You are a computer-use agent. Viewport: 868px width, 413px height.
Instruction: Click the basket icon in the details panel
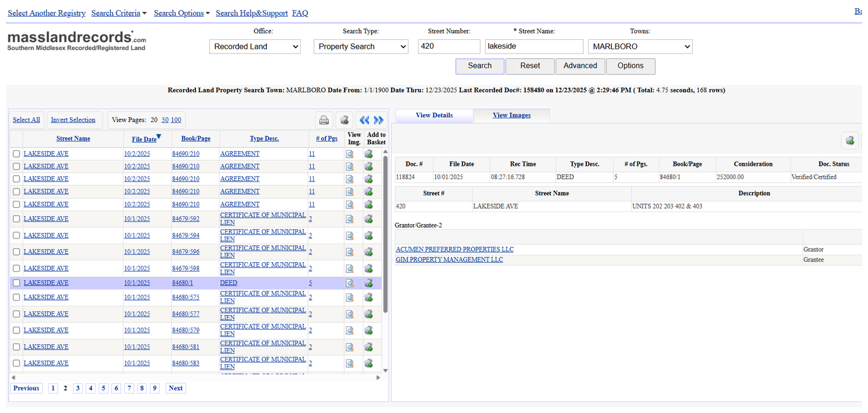[x=850, y=140]
